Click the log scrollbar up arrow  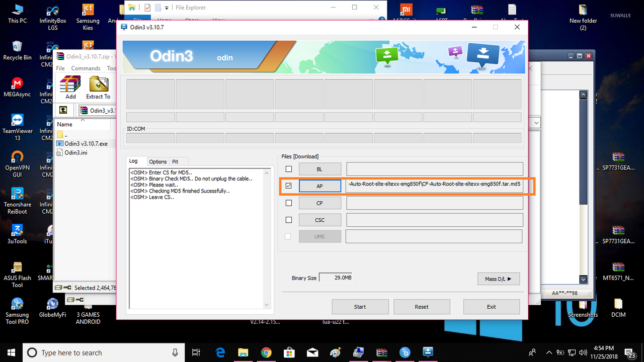(267, 172)
